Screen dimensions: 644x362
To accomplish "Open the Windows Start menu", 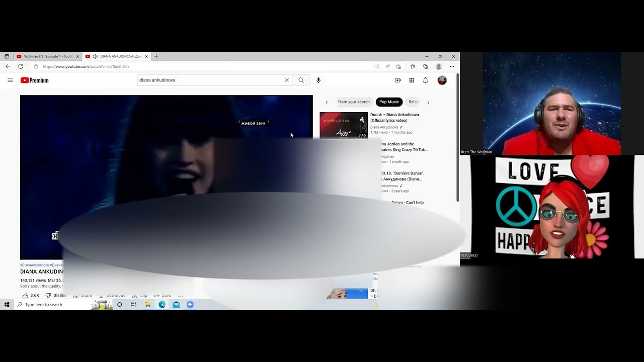I will click(x=7, y=305).
